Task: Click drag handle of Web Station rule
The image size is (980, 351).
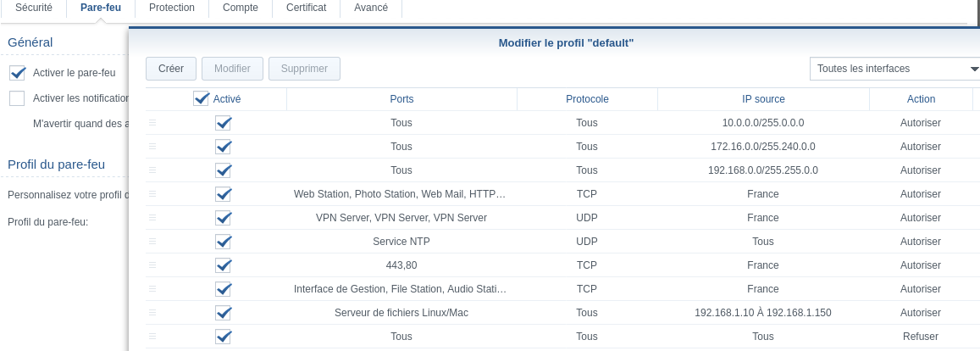Action: pyautogui.click(x=152, y=194)
